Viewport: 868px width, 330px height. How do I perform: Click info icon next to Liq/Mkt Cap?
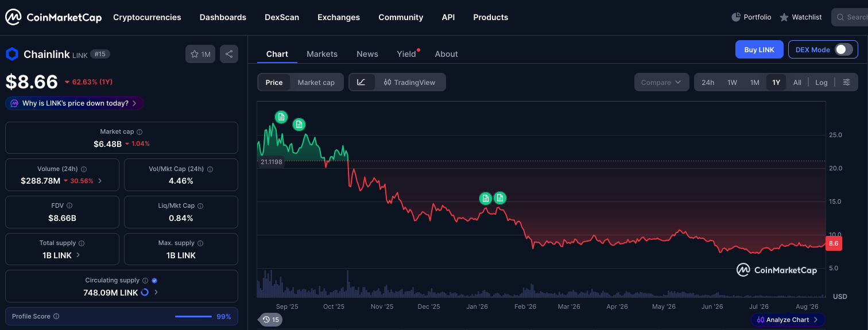coord(201,205)
